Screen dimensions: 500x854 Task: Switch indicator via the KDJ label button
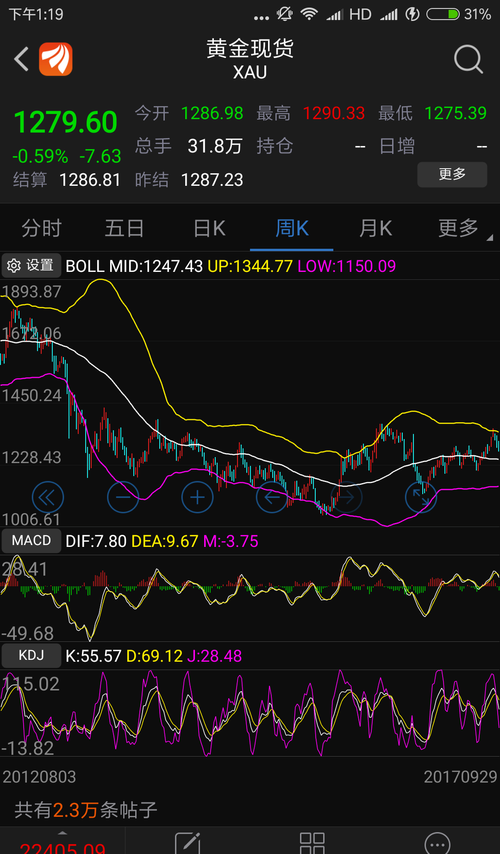point(31,656)
